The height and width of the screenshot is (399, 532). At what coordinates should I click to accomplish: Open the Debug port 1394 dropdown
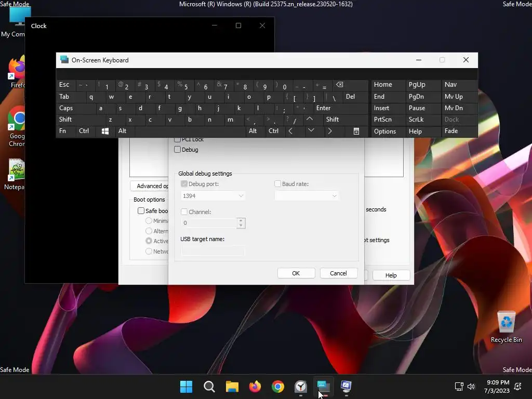(x=213, y=196)
